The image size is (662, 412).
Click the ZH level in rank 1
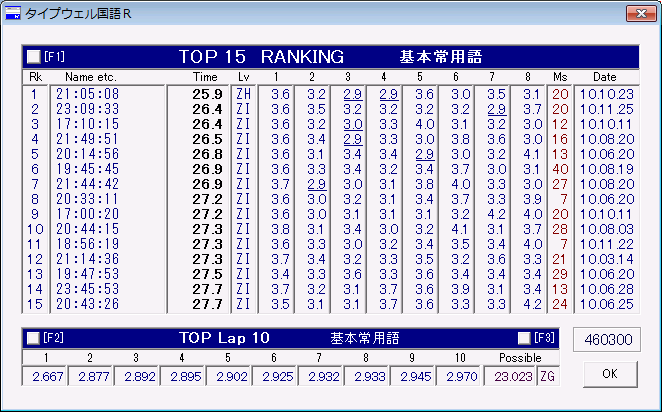pyautogui.click(x=244, y=94)
